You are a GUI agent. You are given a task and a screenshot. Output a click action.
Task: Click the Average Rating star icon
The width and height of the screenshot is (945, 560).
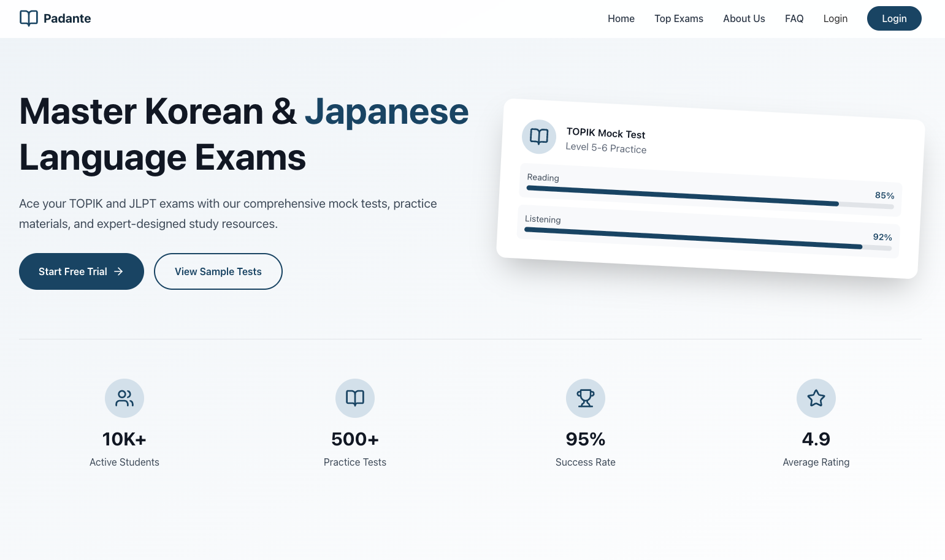click(x=816, y=398)
